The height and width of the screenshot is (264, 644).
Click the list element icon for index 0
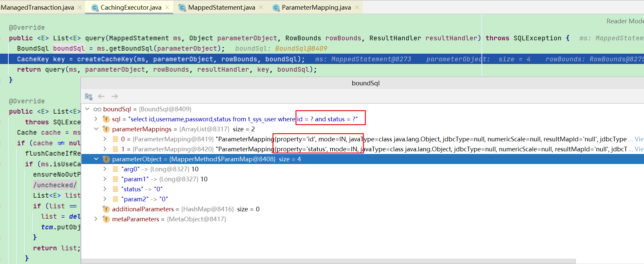[115, 139]
